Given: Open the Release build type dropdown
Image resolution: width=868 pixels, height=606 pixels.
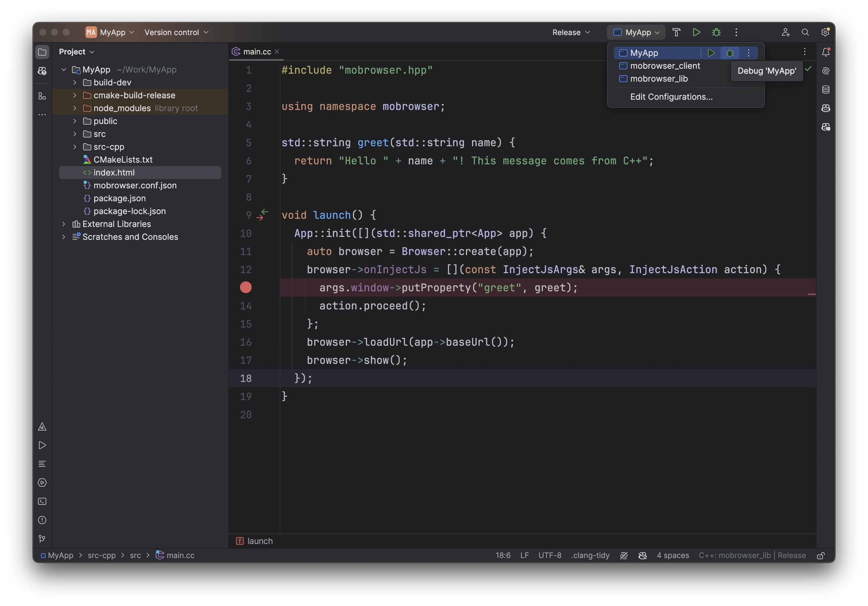Looking at the screenshot, I should pos(570,32).
